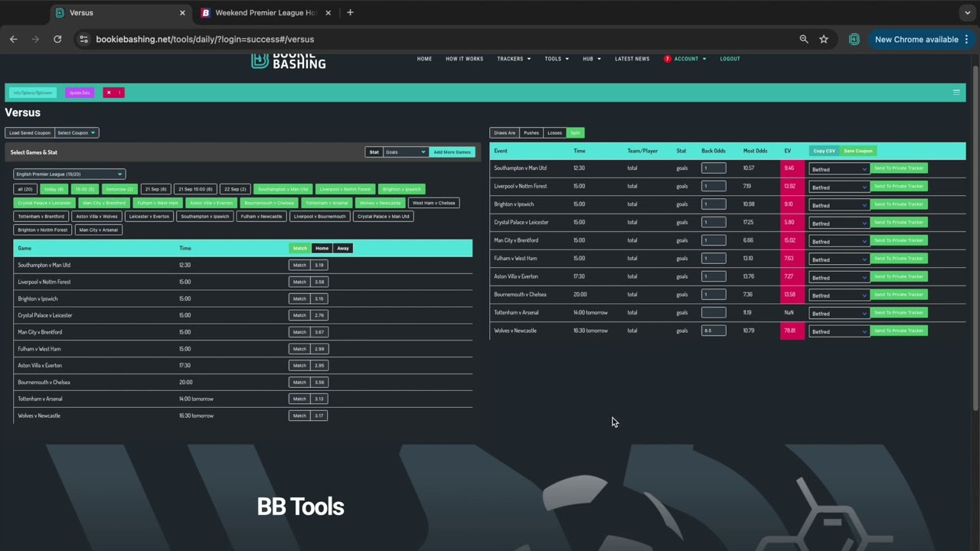Click the Bookie Bashing extension icon
The height and width of the screenshot is (551, 980).
pos(854,39)
